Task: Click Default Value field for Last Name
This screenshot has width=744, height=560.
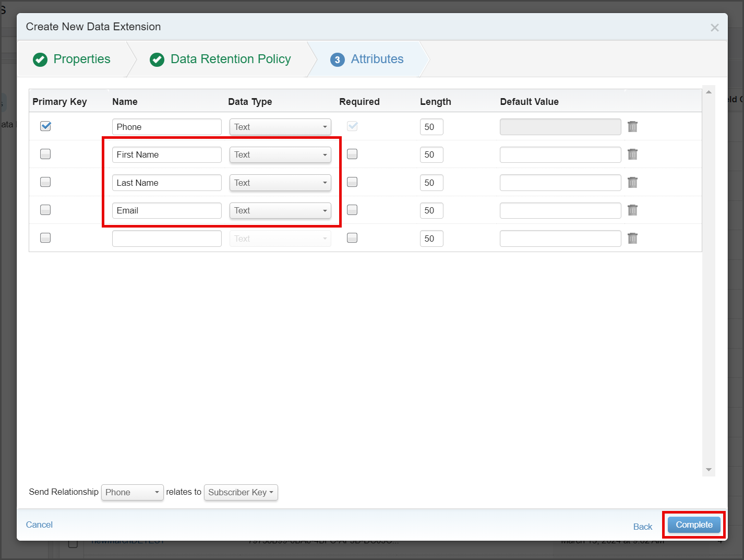Action: click(x=560, y=183)
